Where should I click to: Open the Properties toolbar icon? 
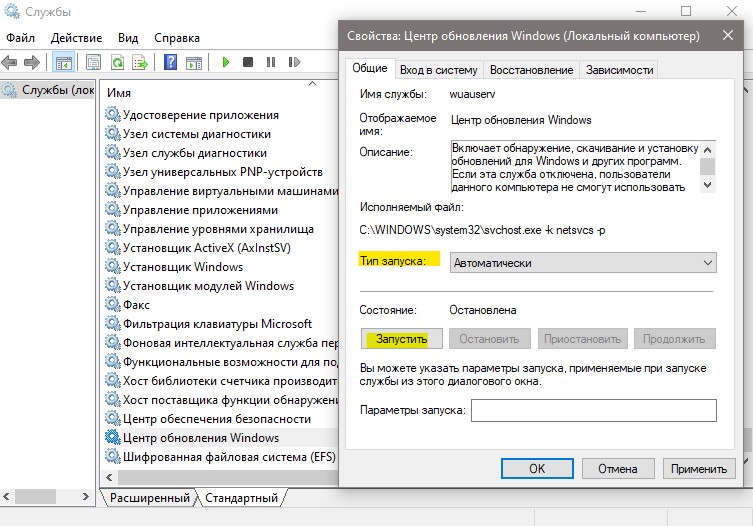(93, 62)
